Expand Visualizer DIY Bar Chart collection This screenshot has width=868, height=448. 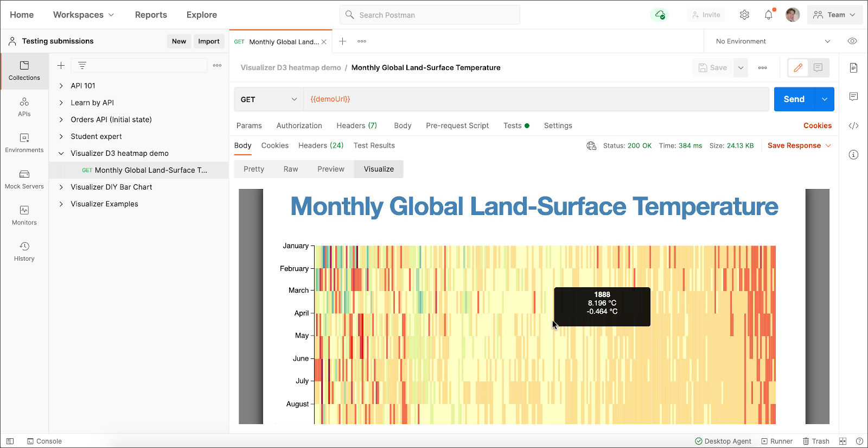(61, 187)
